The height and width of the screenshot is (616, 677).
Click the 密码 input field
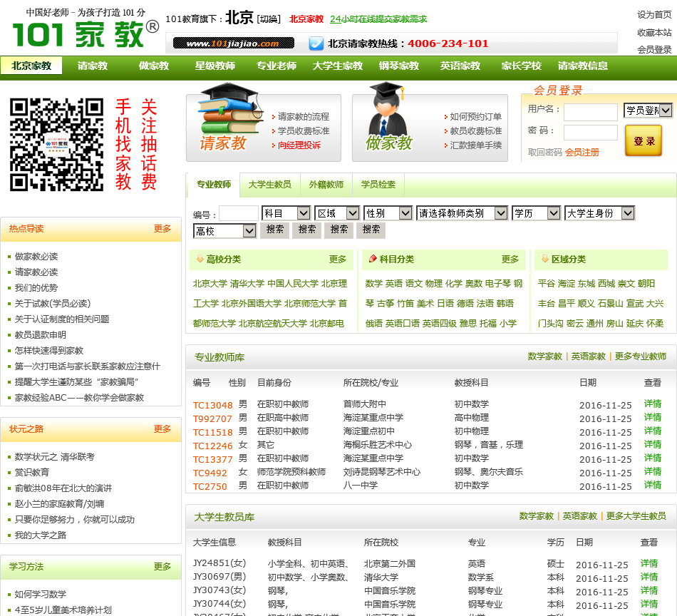point(591,132)
